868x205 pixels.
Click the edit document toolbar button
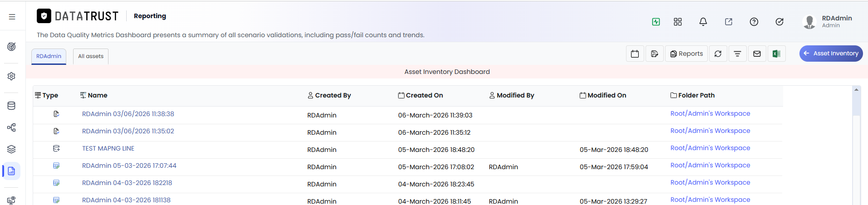coord(655,54)
